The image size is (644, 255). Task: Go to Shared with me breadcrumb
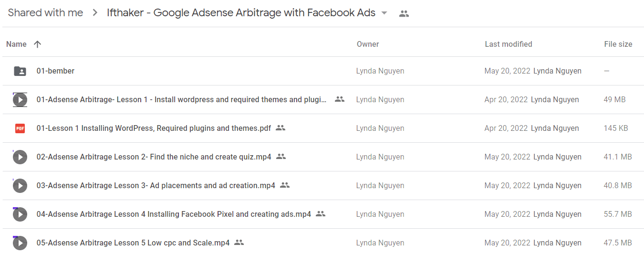(45, 13)
